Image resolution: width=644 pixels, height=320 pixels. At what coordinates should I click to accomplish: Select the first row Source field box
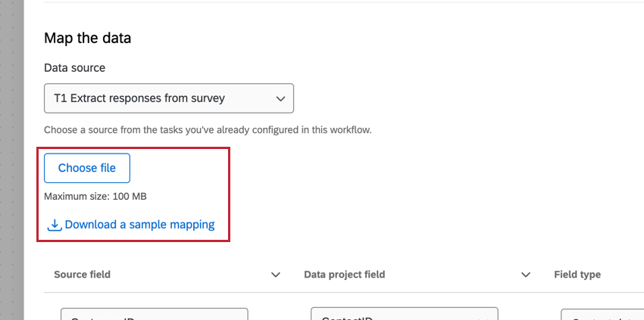click(154, 315)
